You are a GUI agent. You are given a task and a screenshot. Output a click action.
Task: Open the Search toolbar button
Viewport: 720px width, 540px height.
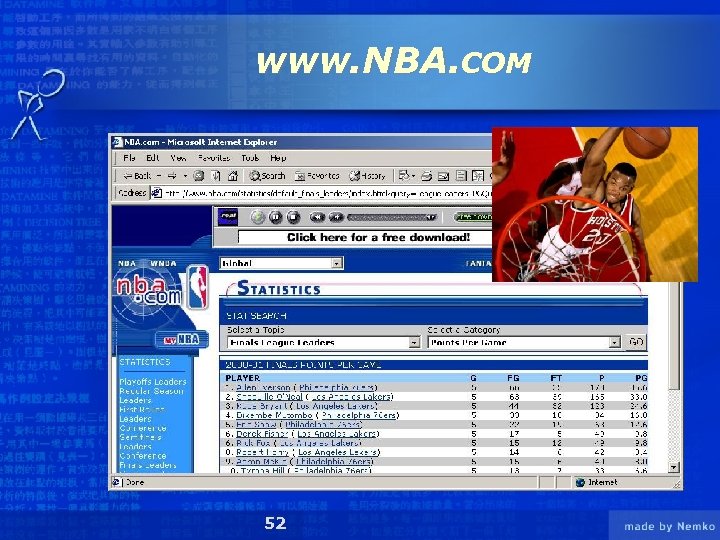coord(267,175)
